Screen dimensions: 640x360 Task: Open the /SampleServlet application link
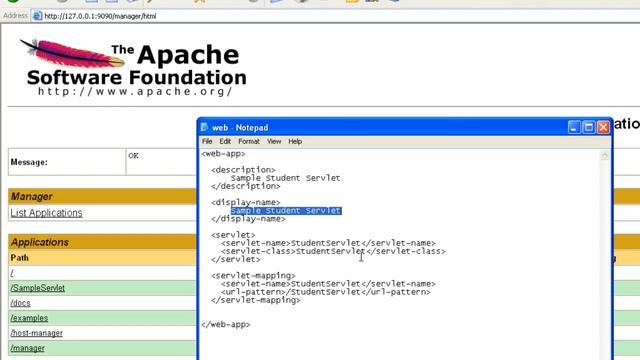[x=38, y=288]
